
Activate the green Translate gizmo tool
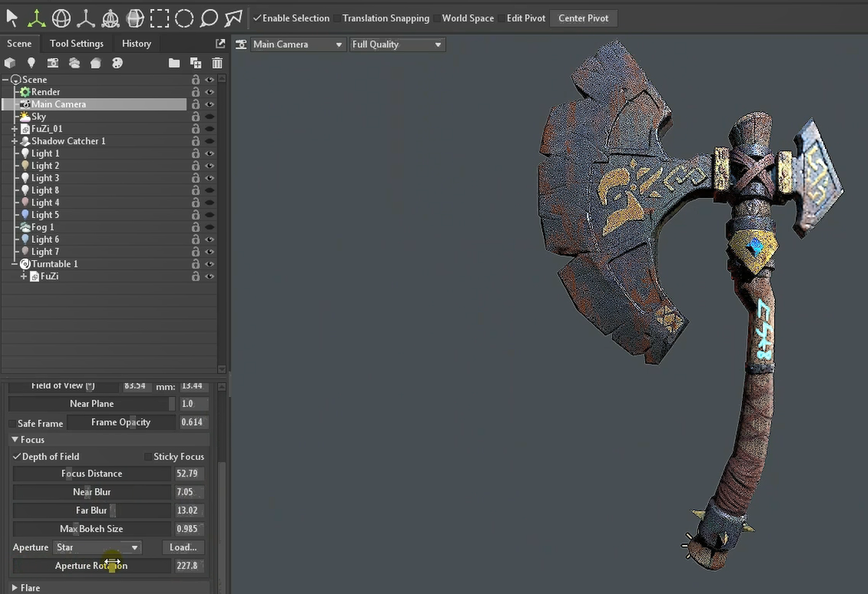tap(36, 18)
